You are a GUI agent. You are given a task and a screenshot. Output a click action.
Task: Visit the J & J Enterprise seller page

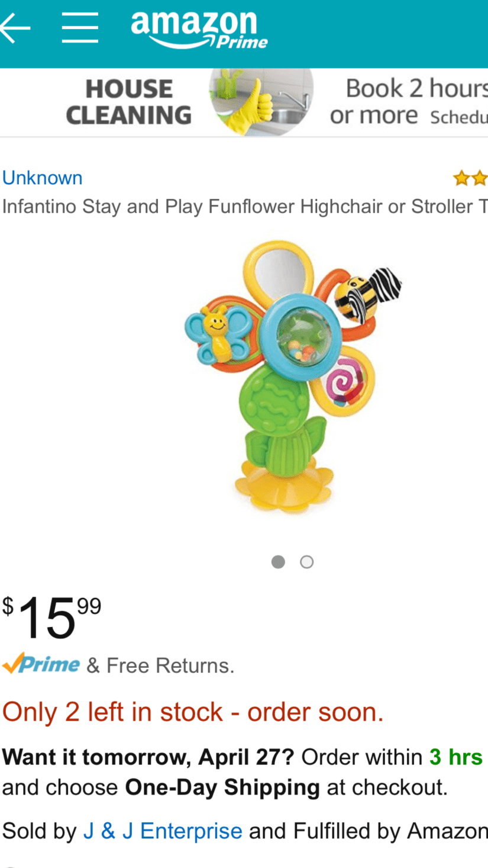coord(163,831)
